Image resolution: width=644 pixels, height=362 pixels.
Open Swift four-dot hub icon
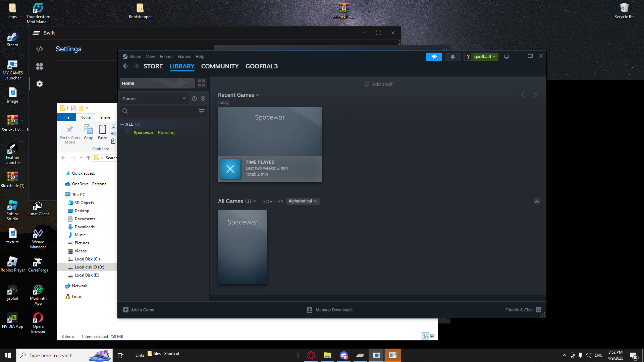point(40,66)
